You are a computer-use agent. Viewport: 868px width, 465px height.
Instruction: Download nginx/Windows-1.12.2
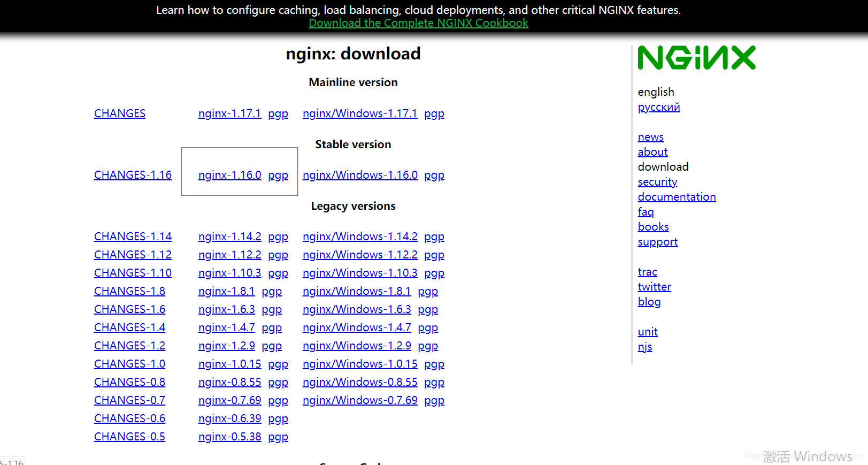(360, 255)
